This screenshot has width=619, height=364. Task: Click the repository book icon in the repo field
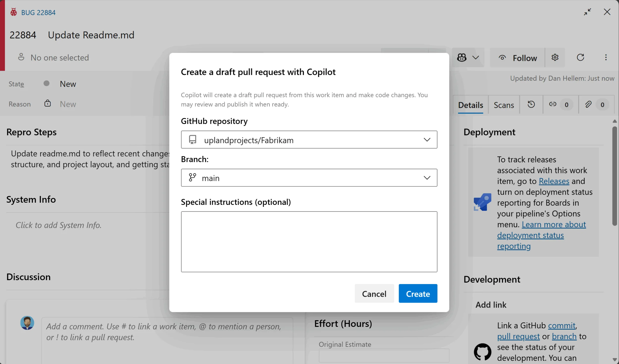(193, 140)
